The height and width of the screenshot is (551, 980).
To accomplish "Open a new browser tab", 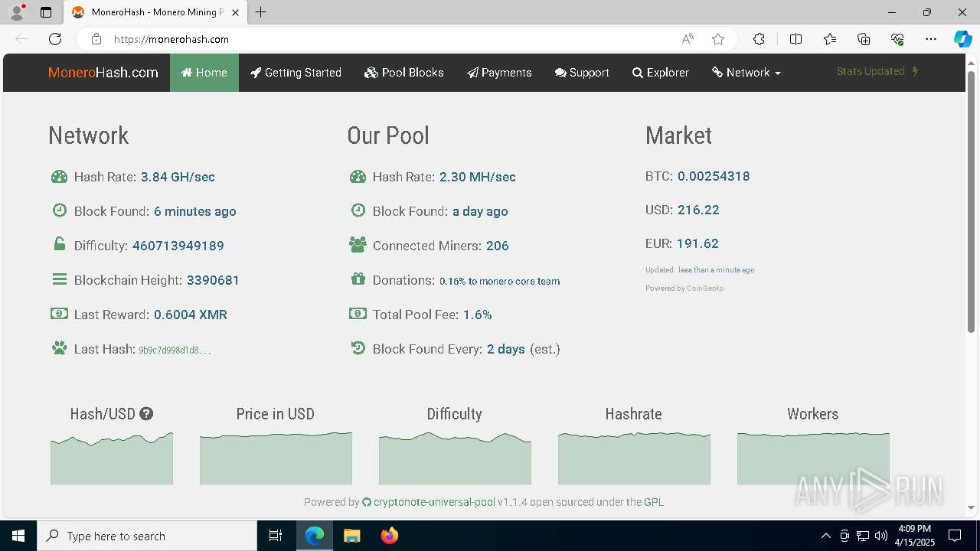I will pyautogui.click(x=261, y=12).
